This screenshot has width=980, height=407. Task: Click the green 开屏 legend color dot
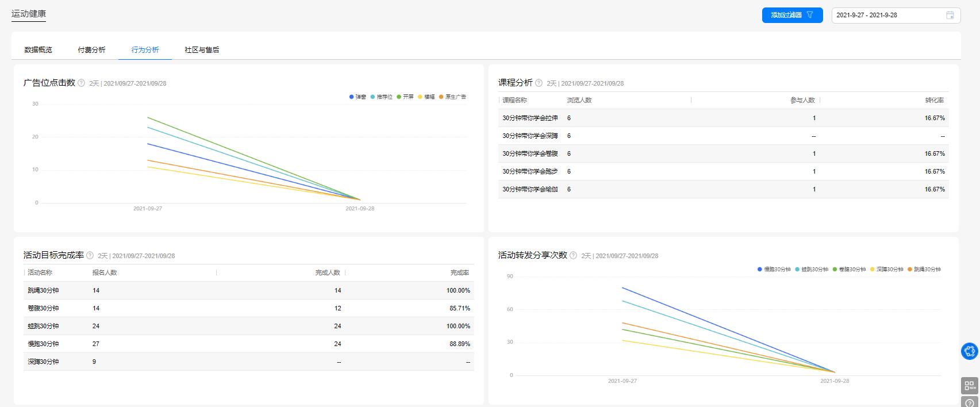click(399, 97)
